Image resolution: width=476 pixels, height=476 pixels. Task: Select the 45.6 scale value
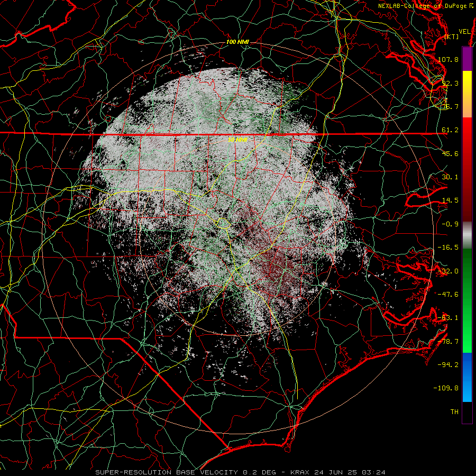tap(451, 153)
